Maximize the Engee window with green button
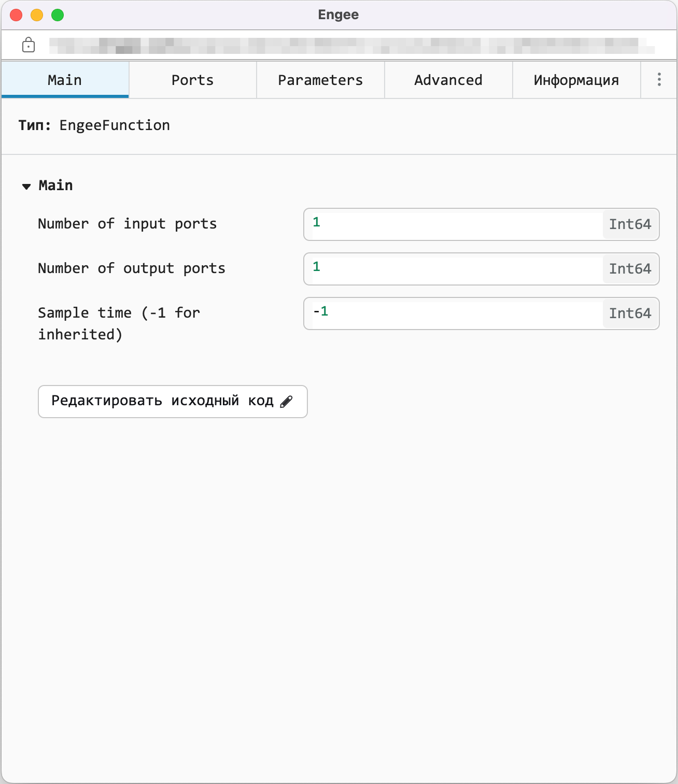 click(58, 15)
